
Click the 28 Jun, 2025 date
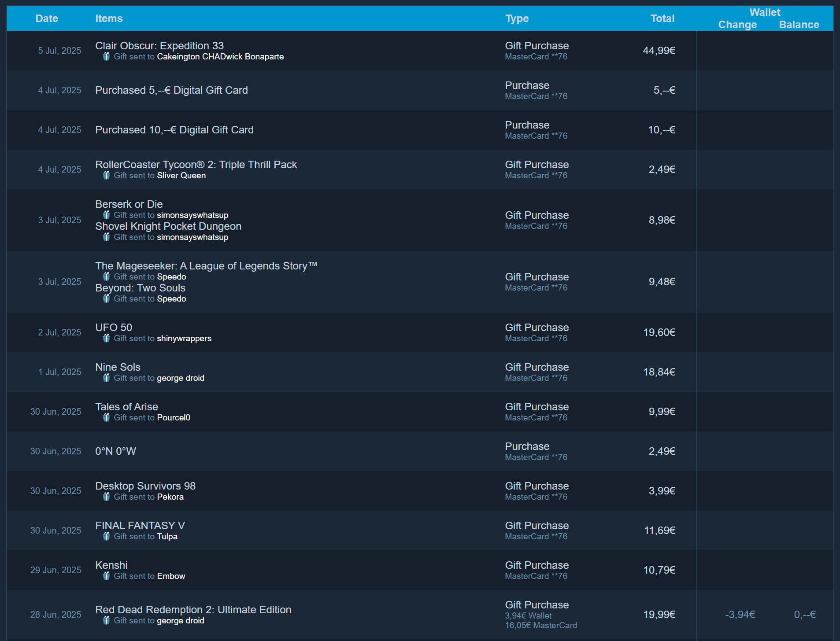pos(56,615)
